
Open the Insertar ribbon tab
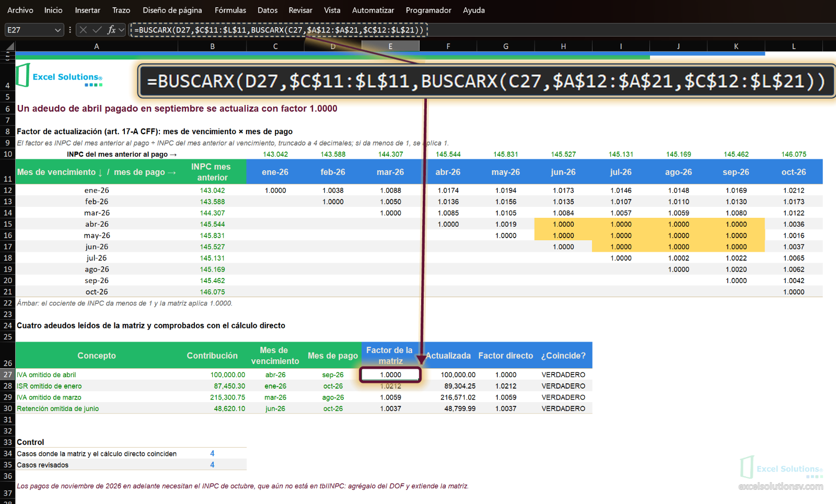tap(87, 10)
